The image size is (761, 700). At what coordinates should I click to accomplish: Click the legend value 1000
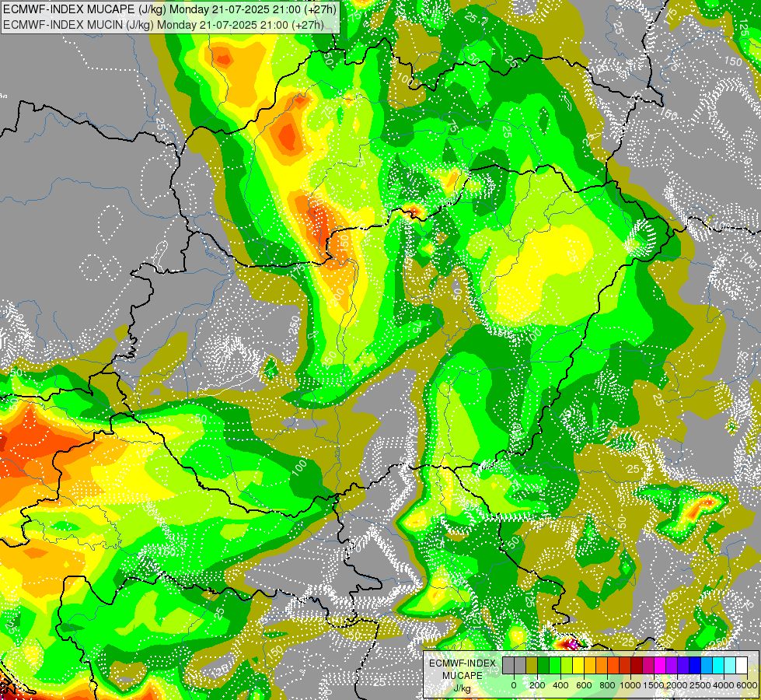coord(630,685)
